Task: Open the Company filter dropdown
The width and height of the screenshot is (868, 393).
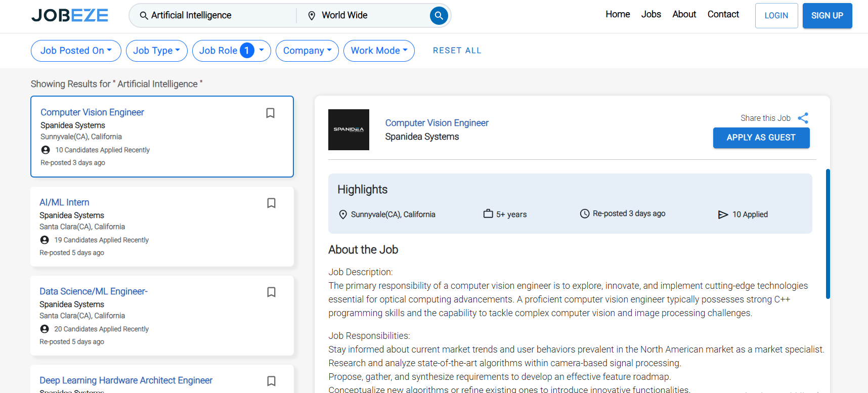Action: pyautogui.click(x=307, y=51)
